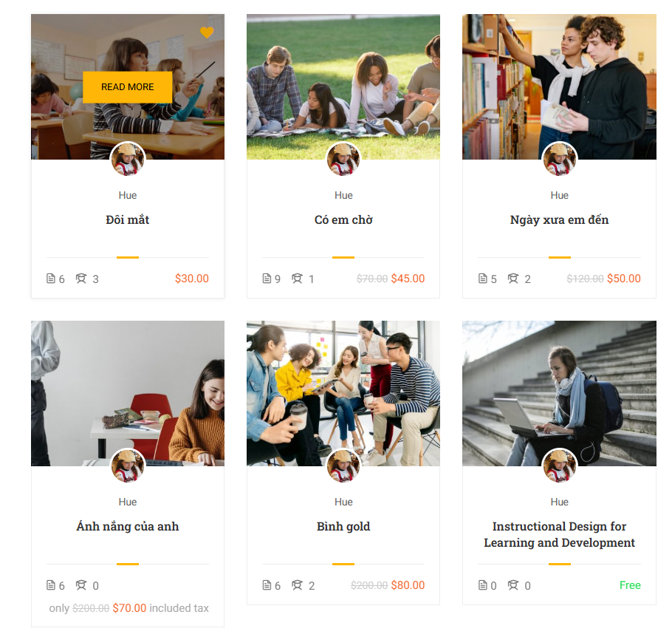
Task: Open the Có em chờ course title
Action: pyautogui.click(x=343, y=219)
